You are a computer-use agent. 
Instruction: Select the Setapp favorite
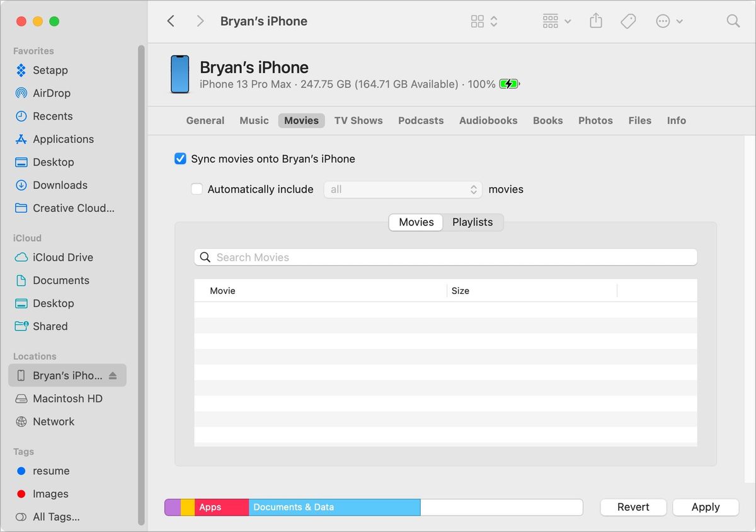50,70
